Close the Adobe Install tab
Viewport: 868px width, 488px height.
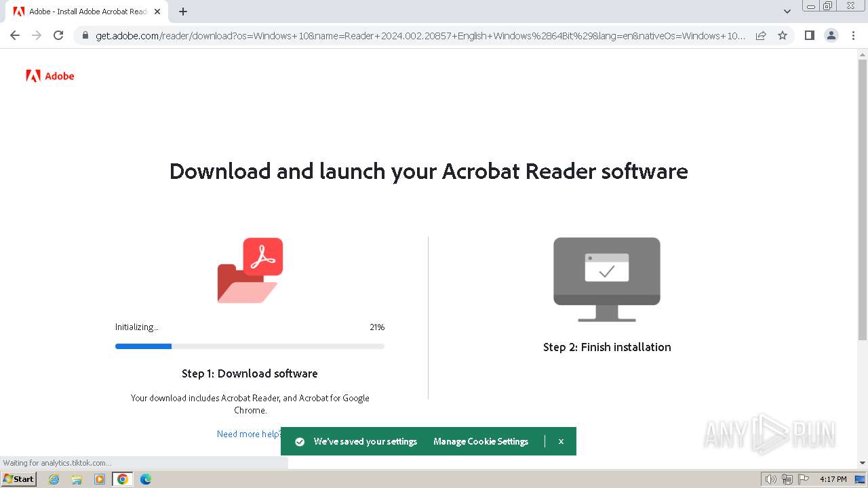click(x=157, y=12)
